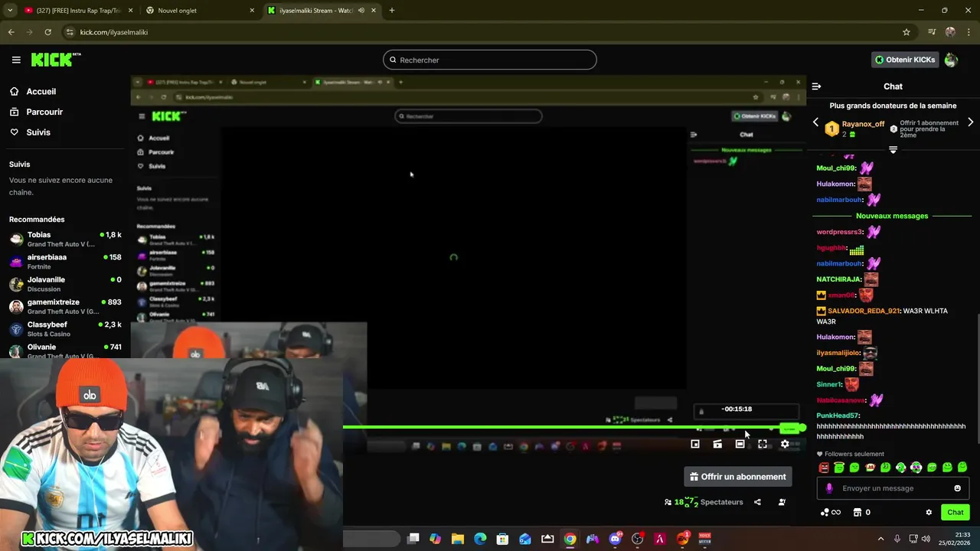This screenshot has width=980, height=551.
Task: Click the Nouveaux messages divider label
Action: pos(892,216)
